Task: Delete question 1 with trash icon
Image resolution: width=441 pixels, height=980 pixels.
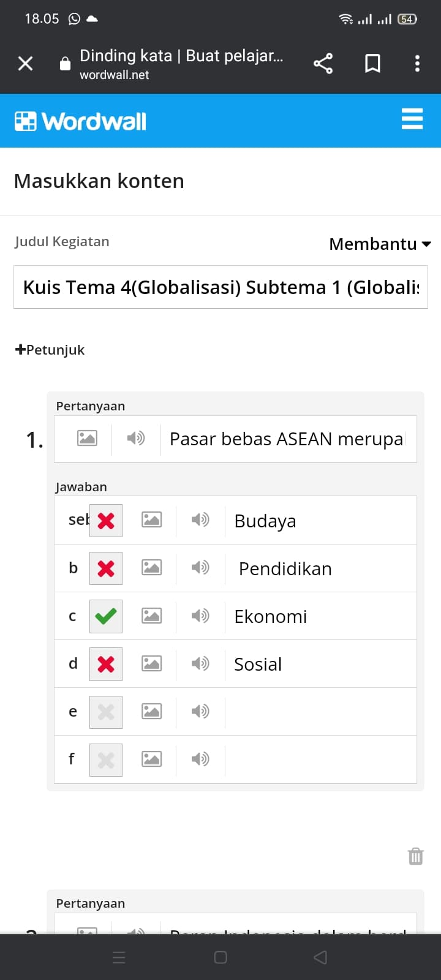Action: click(416, 856)
